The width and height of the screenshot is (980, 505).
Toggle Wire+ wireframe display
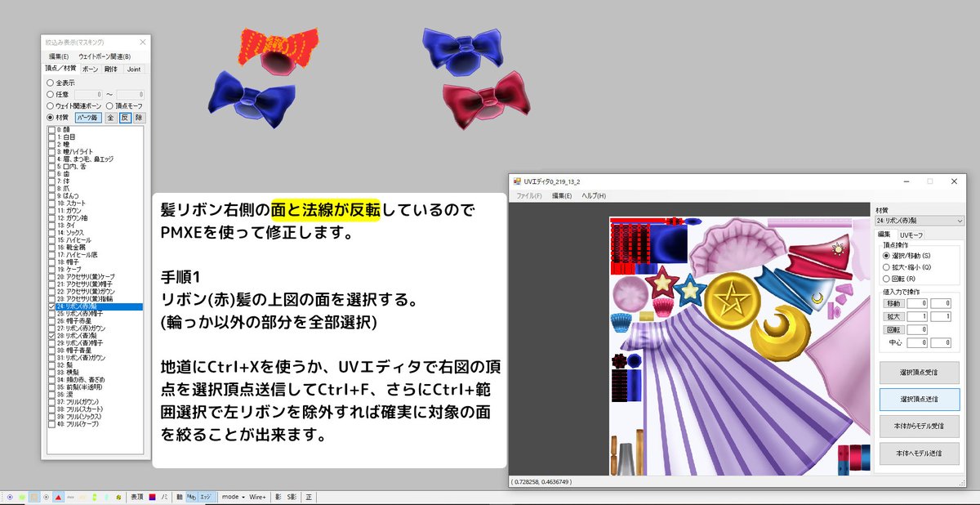[257, 497]
